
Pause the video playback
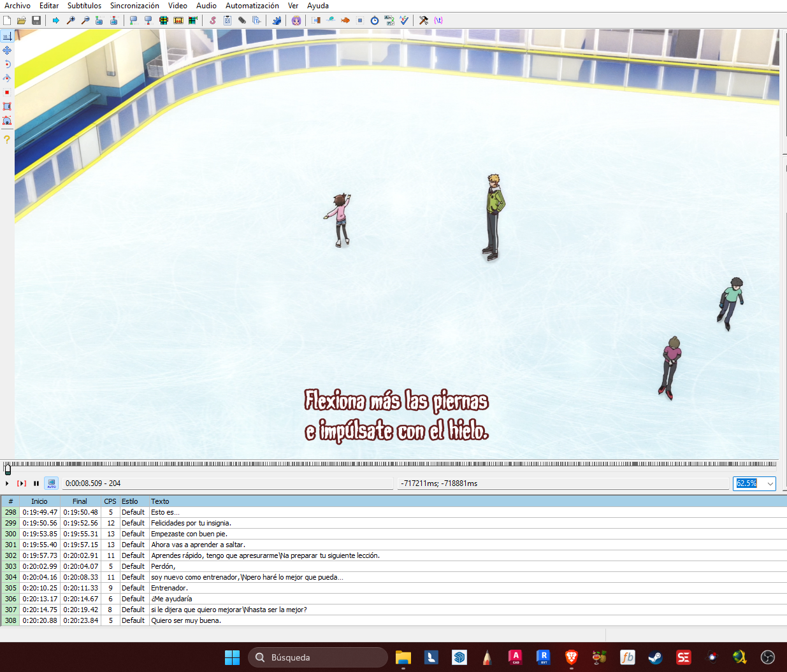click(36, 483)
